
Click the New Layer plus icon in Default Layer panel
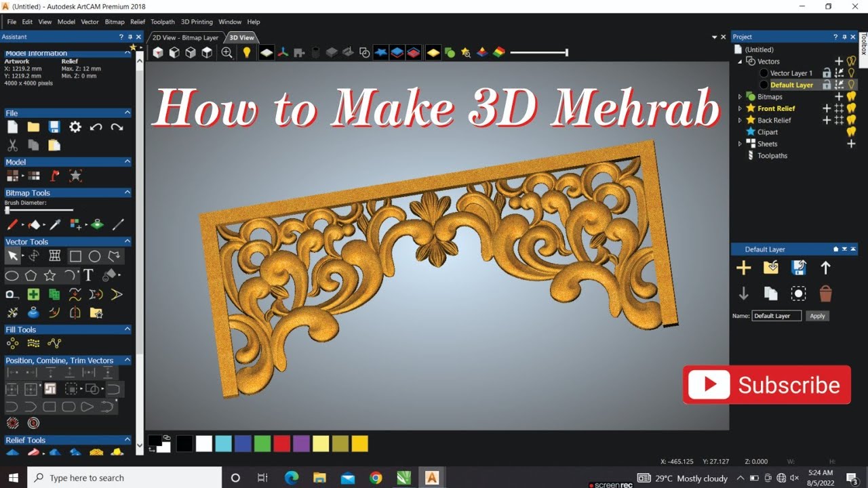[x=744, y=268]
